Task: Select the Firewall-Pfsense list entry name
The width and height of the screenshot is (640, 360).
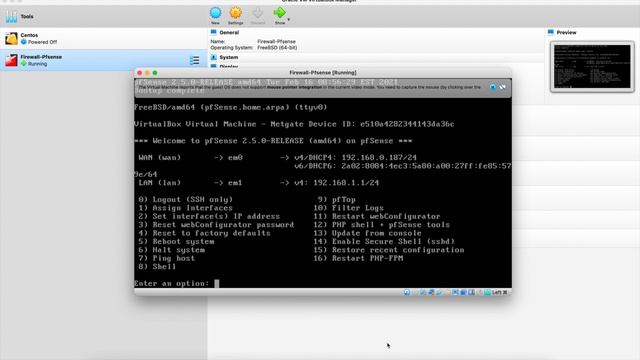Action: click(41, 57)
